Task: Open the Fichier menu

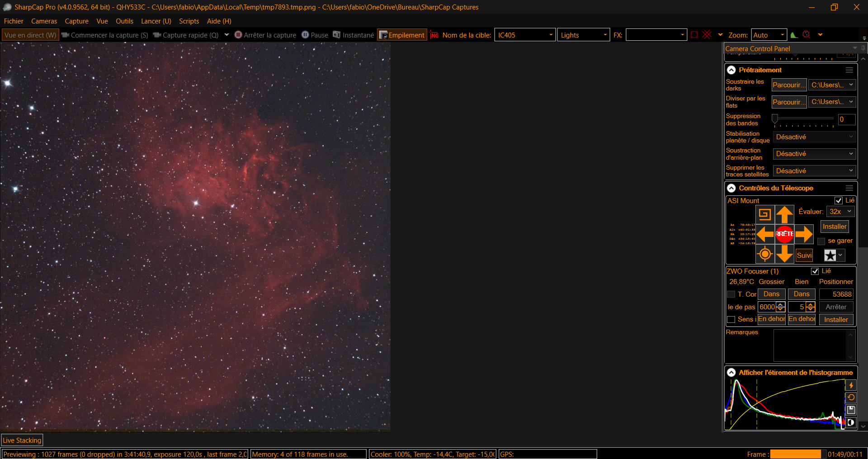Action: click(14, 21)
